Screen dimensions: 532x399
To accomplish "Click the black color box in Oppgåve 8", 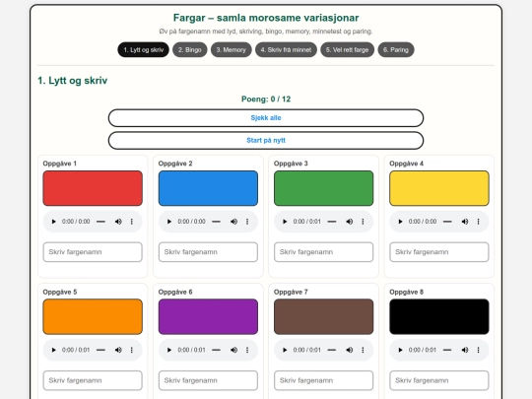I will [x=439, y=316].
